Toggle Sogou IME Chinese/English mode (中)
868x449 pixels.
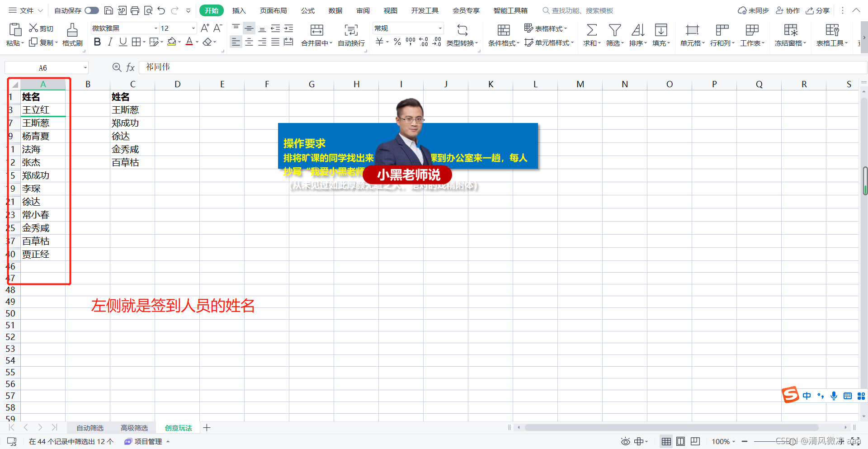tap(807, 396)
